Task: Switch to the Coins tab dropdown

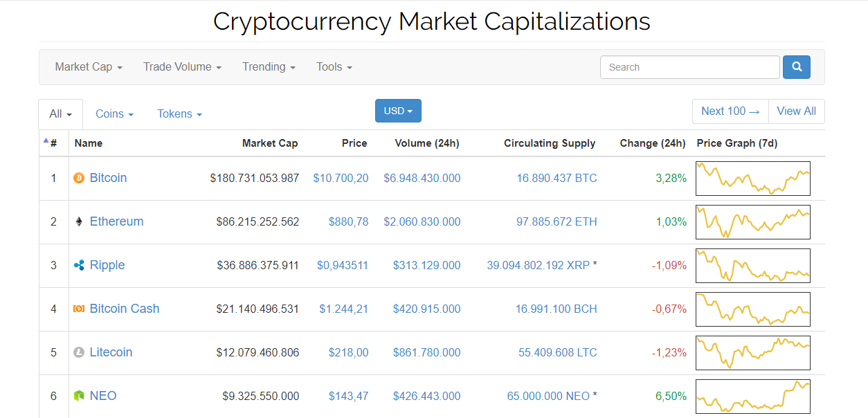Action: pos(114,113)
